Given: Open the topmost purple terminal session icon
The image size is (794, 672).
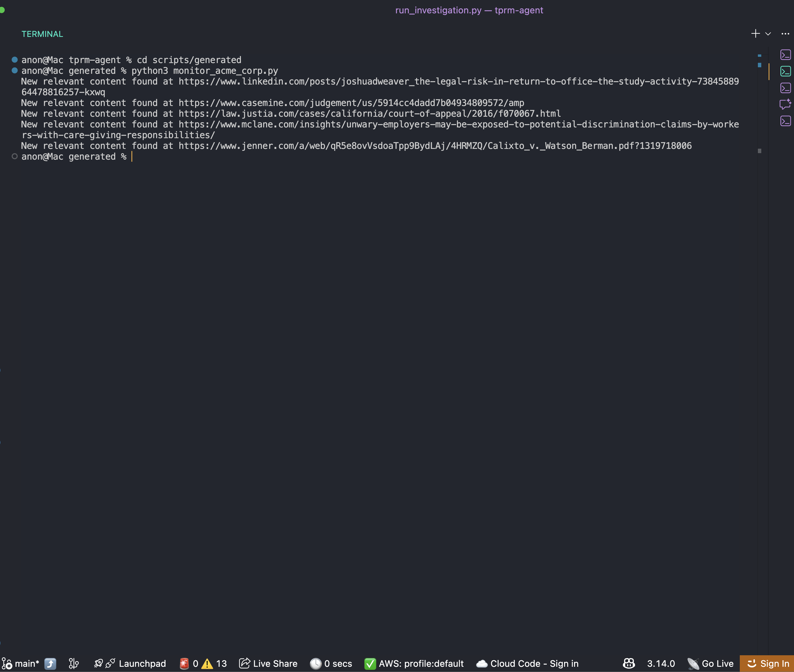Looking at the screenshot, I should click(786, 55).
